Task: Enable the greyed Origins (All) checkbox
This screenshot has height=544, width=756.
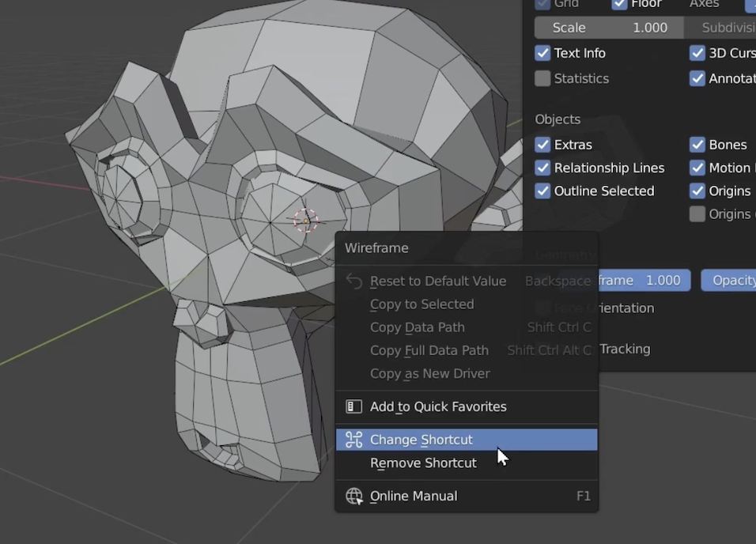Action: pos(697,214)
